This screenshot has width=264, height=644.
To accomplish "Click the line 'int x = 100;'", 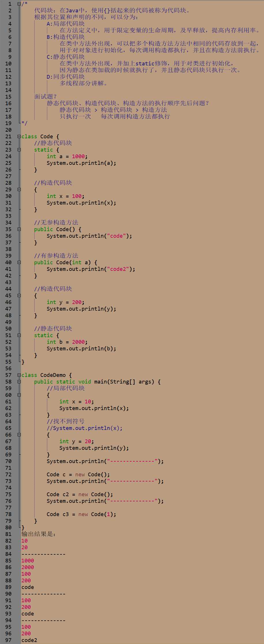I will pyautogui.click(x=66, y=196).
